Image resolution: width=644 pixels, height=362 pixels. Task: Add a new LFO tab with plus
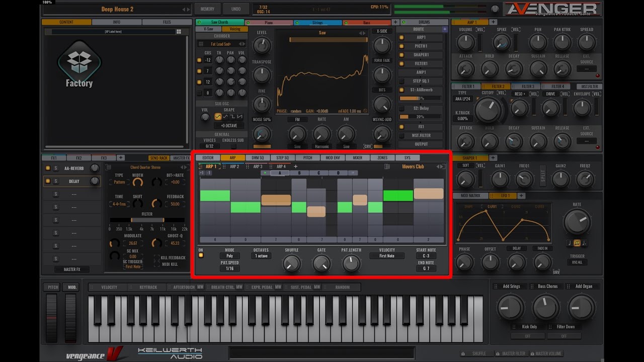coord(521,196)
